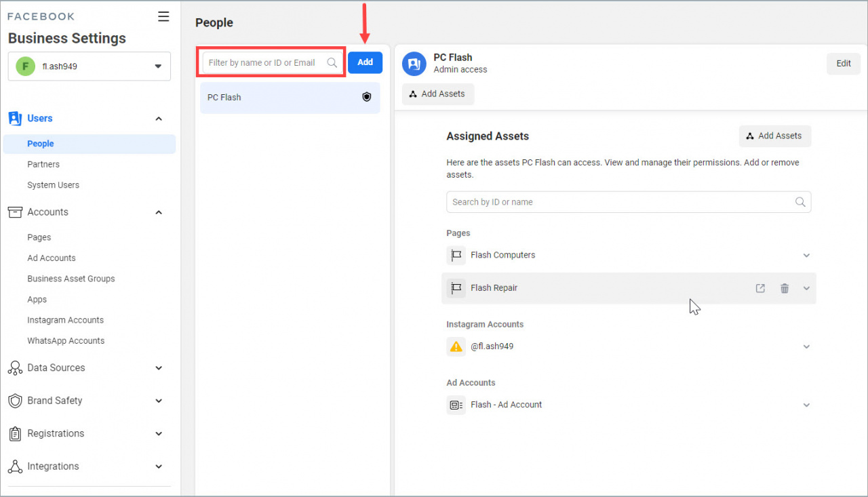Open the hamburger menu beside Facebook logo
This screenshot has height=497, width=868.
[163, 16]
